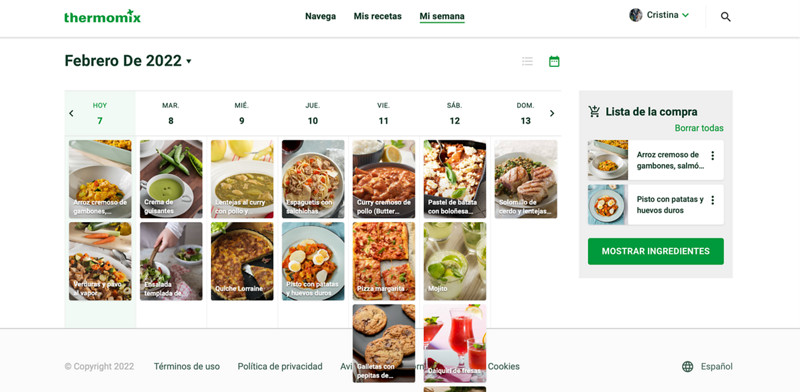Open the Quiche Lorraine recipe thumbnail
Image resolution: width=800 pixels, height=392 pixels.
242,261
